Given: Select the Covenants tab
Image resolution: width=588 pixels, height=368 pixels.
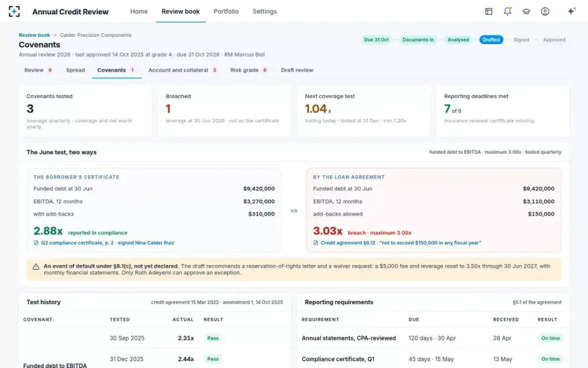Looking at the screenshot, I should click(x=117, y=70).
